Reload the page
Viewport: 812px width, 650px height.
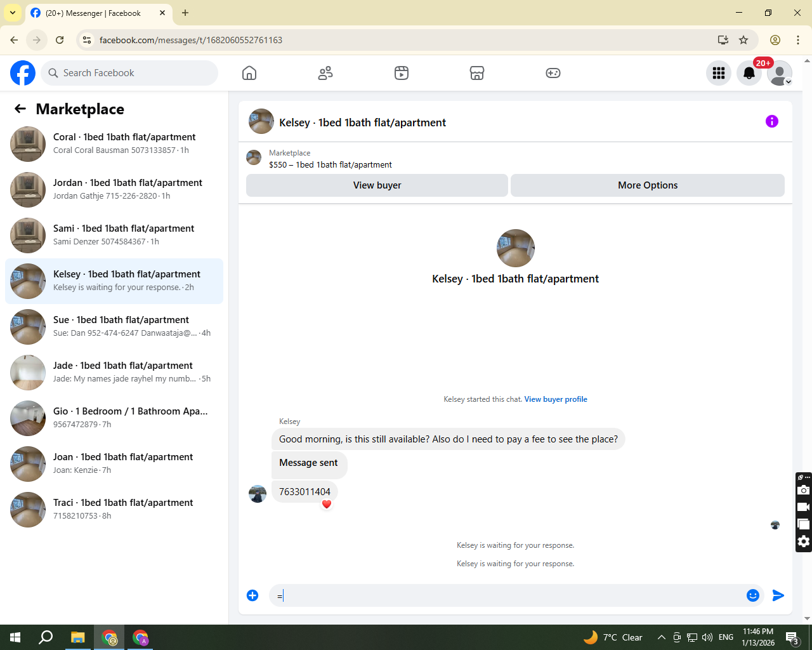60,40
